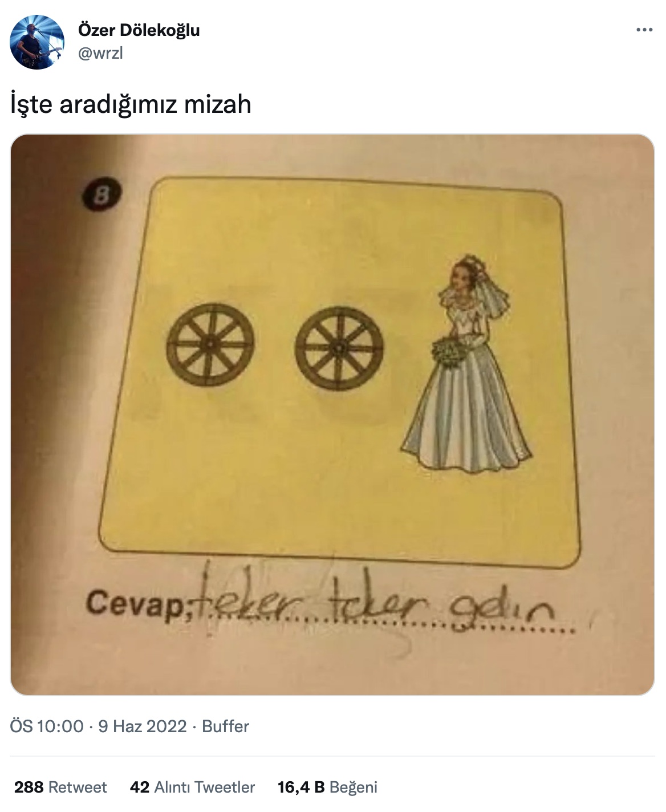
Task: Click the 9 Haz 2022 date
Action: click(142, 726)
